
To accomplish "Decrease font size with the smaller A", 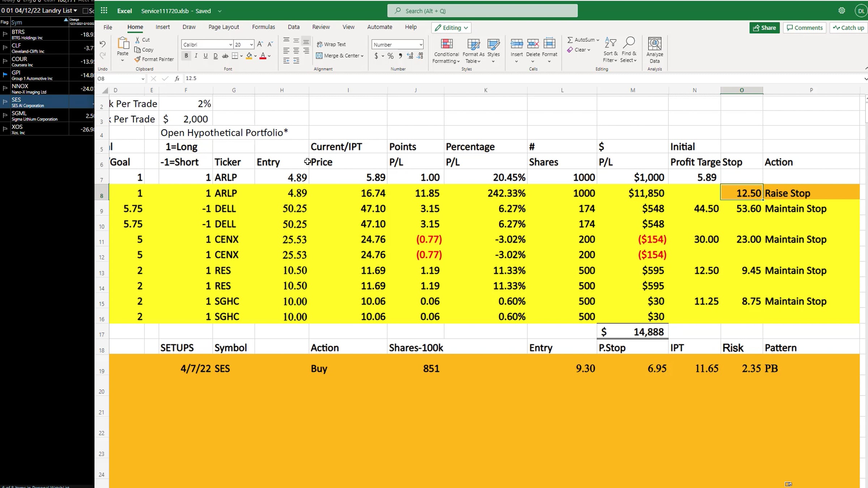I will [x=270, y=44].
